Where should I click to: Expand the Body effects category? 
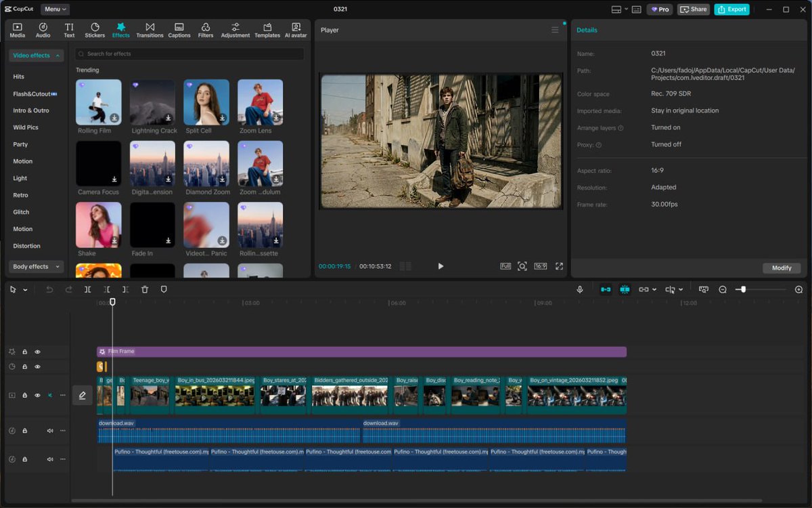pyautogui.click(x=37, y=267)
